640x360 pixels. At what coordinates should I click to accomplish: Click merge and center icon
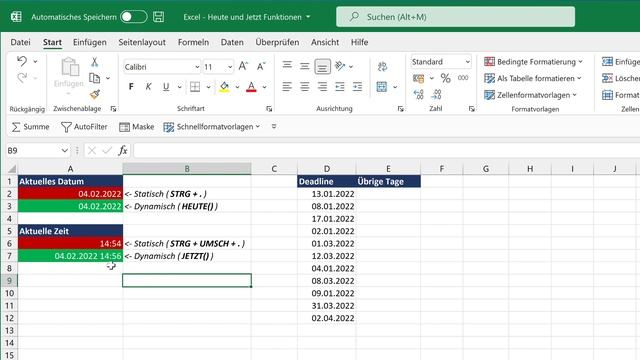coord(382,87)
